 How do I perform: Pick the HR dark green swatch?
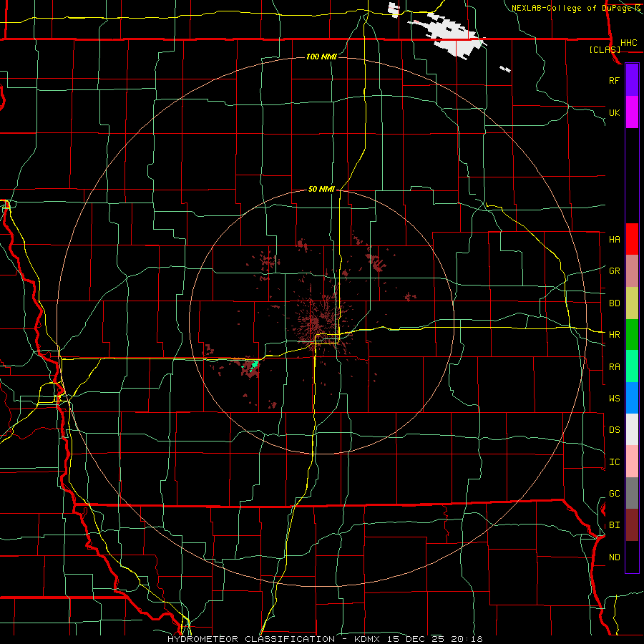click(632, 334)
